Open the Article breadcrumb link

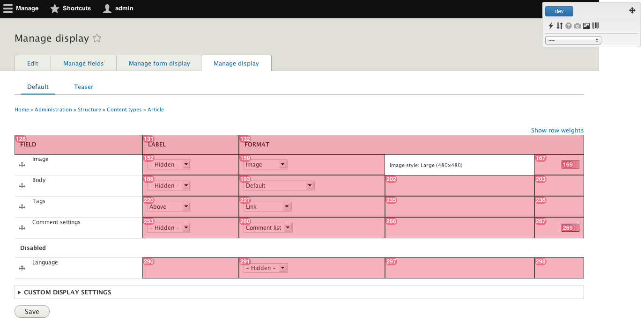point(155,110)
